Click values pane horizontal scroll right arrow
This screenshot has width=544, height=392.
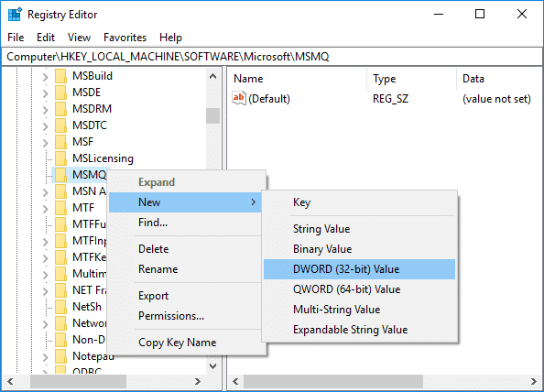534,382
